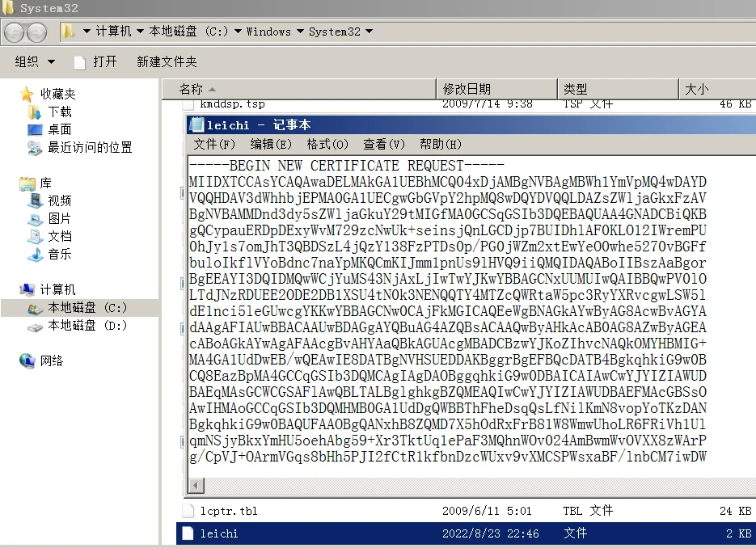
Task: Open the 组织 organize dropdown
Action: 35,61
